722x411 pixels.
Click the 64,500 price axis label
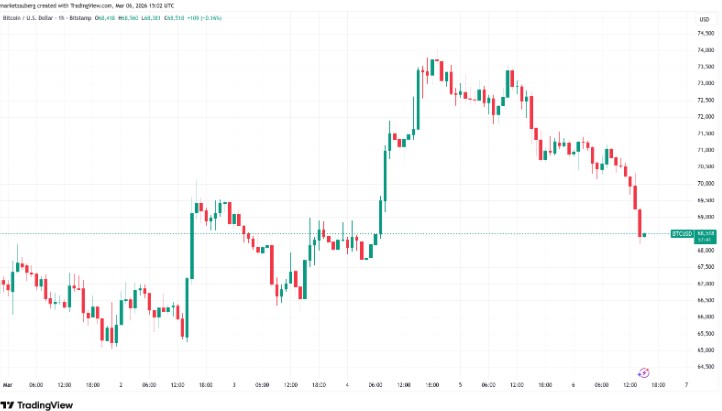pos(706,367)
